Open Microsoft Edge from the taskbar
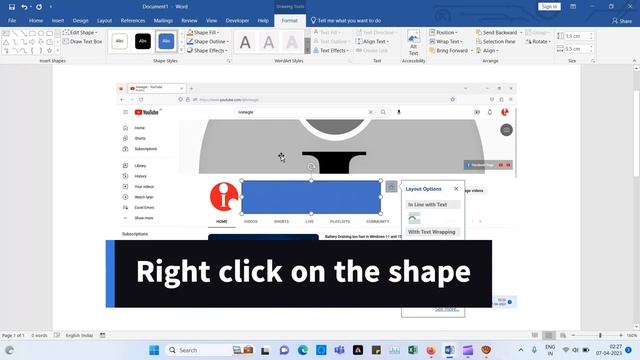 tap(303, 350)
